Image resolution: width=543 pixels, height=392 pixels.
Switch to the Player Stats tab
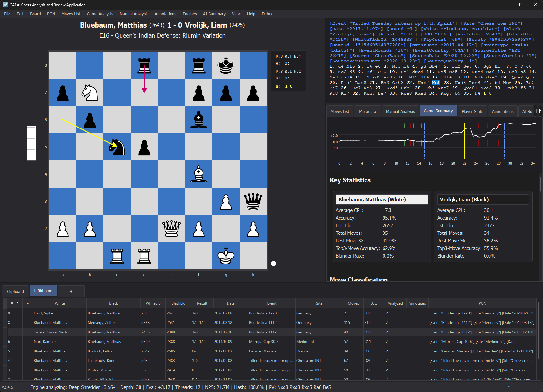click(472, 111)
